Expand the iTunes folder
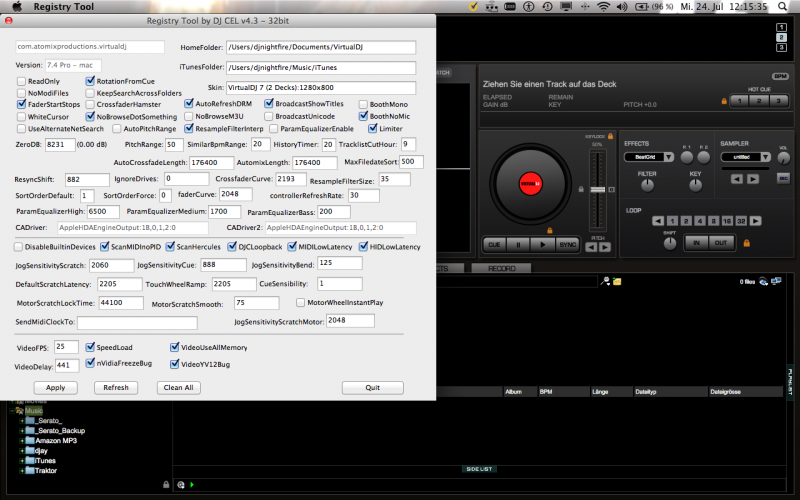 21,461
